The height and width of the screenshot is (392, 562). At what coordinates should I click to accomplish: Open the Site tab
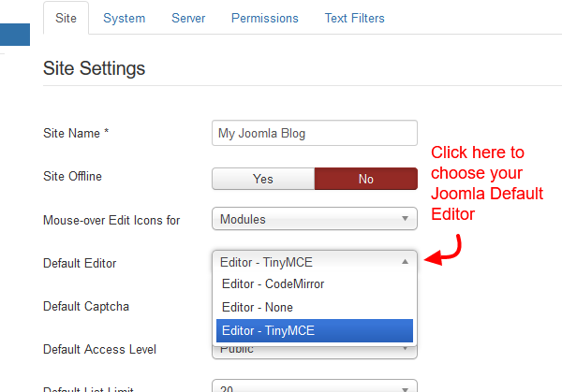point(66,19)
